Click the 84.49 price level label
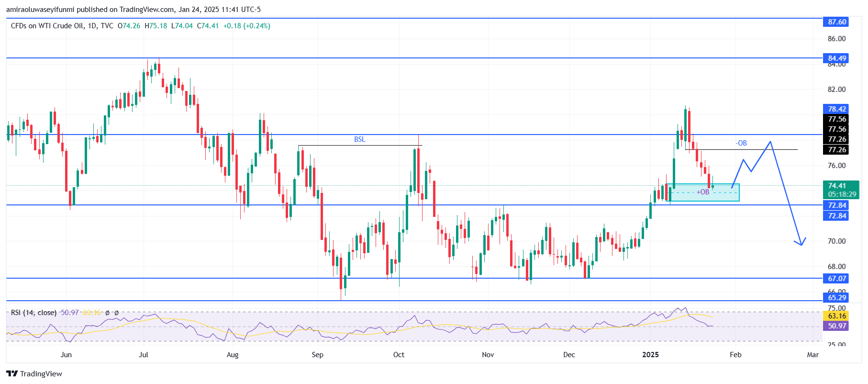The width and height of the screenshot is (868, 384). click(837, 58)
